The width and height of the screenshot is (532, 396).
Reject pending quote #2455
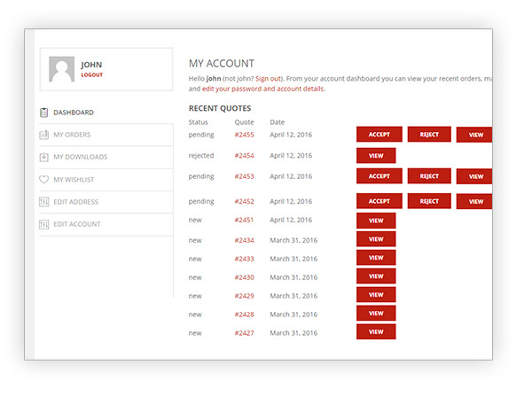tap(429, 135)
